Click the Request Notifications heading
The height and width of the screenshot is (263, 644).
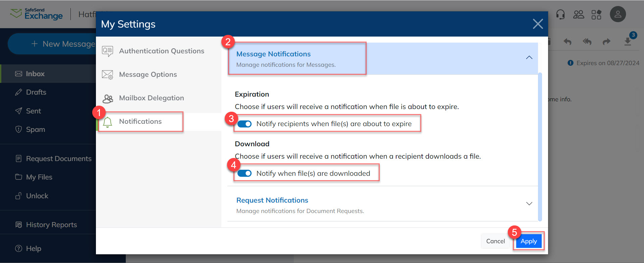pyautogui.click(x=272, y=200)
